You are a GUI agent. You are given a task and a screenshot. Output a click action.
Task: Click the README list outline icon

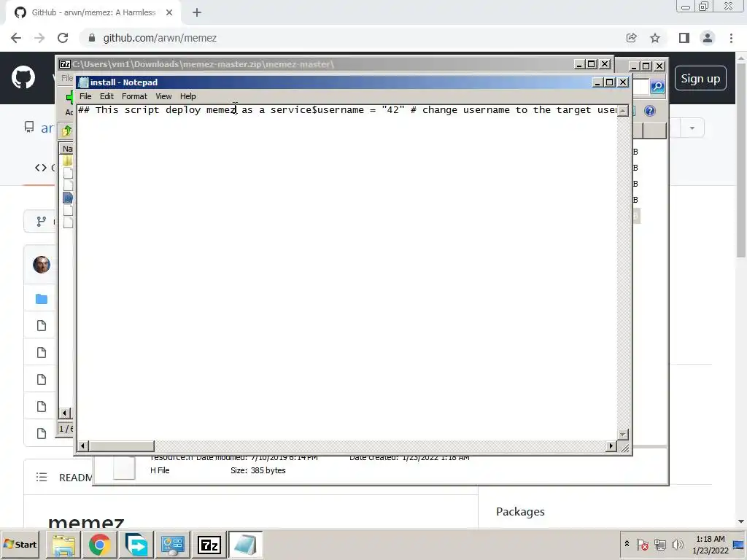click(42, 477)
